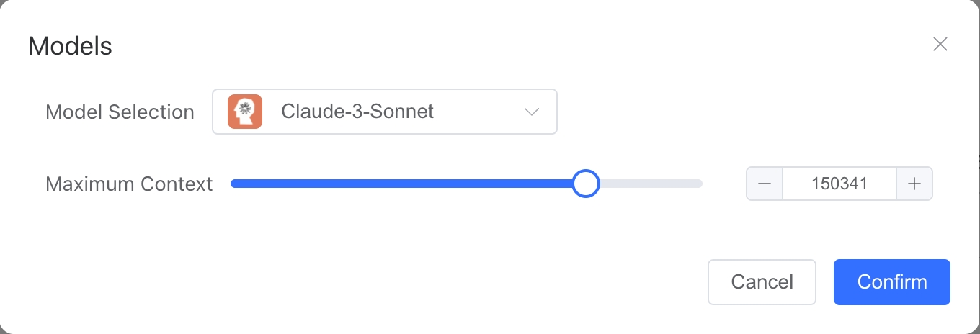
Task: Focus the 150341 context value field
Action: point(839,184)
